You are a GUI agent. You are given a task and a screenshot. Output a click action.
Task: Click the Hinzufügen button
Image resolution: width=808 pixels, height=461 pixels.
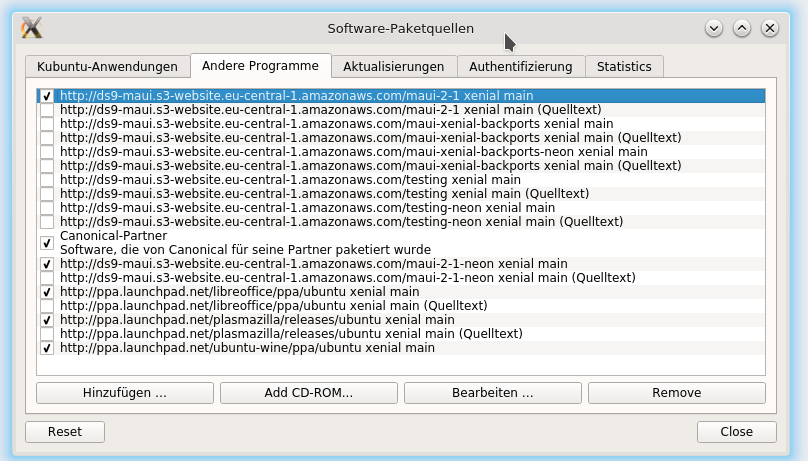[125, 393]
